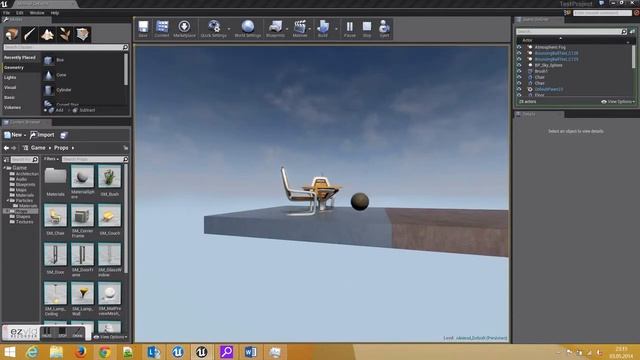The height and width of the screenshot is (360, 640).
Task: Select the Landscape mode mountain icon
Action: [x=47, y=34]
